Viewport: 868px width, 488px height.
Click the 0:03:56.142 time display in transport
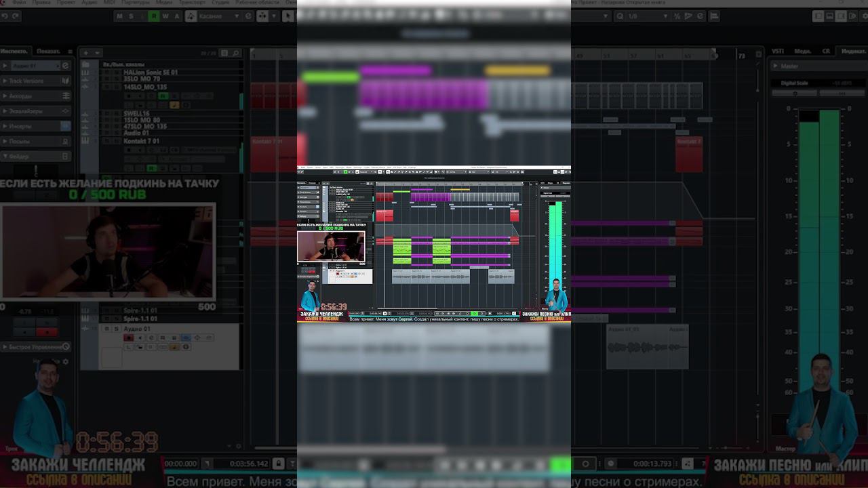[x=249, y=464]
